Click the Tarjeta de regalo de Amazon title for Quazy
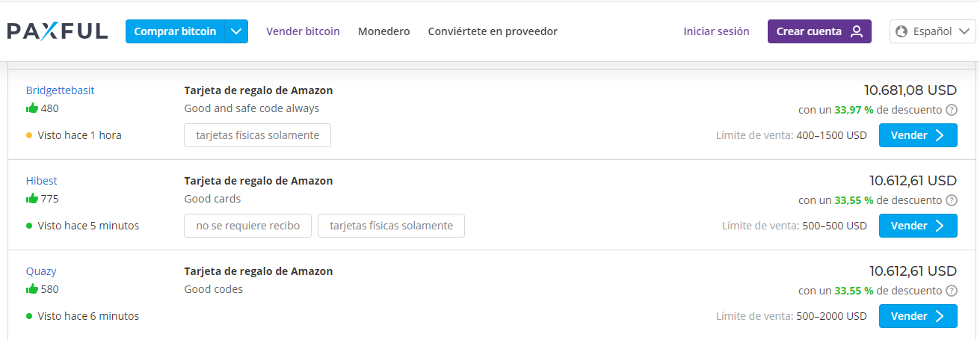 point(259,271)
